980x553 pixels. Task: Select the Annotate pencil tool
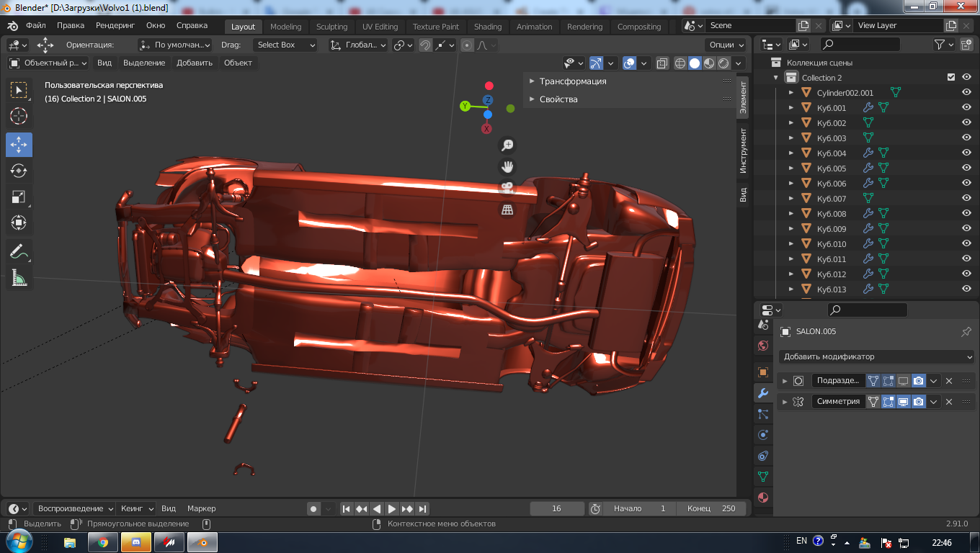19,252
